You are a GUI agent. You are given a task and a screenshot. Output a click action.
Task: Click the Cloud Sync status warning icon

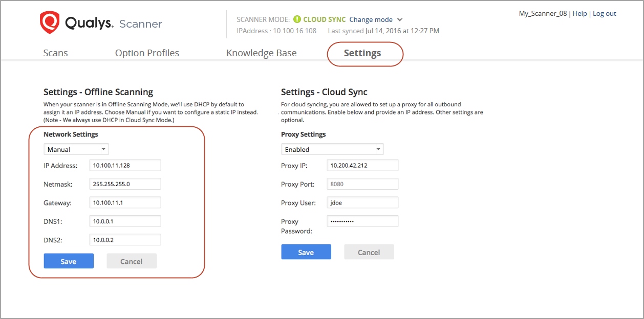297,19
